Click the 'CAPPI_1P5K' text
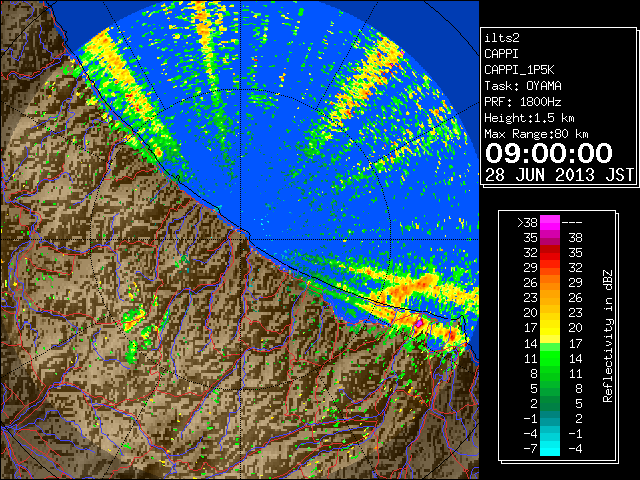Image resolution: width=640 pixels, height=480 pixels. click(519, 70)
